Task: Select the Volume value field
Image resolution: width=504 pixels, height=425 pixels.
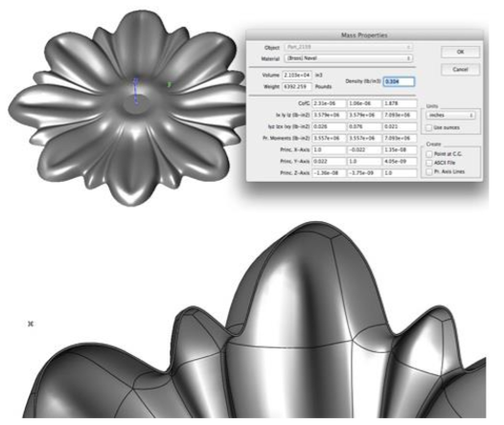Action: (x=297, y=75)
